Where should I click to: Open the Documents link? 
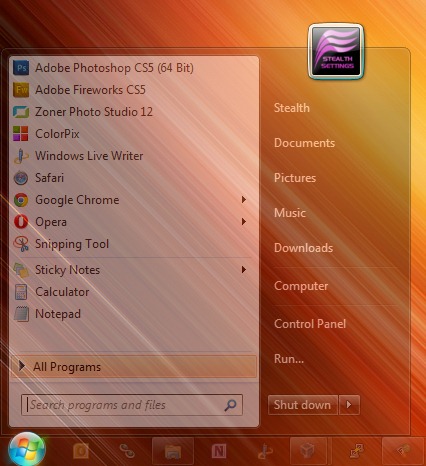(x=304, y=143)
